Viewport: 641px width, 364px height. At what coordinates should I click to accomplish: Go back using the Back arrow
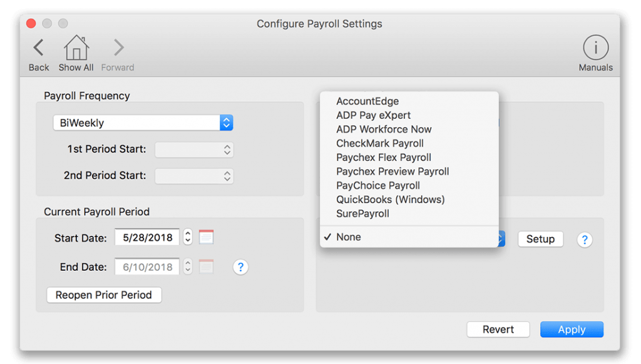click(39, 48)
